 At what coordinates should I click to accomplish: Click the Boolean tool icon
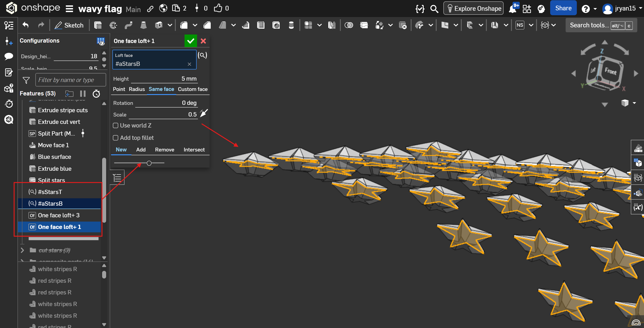point(348,25)
